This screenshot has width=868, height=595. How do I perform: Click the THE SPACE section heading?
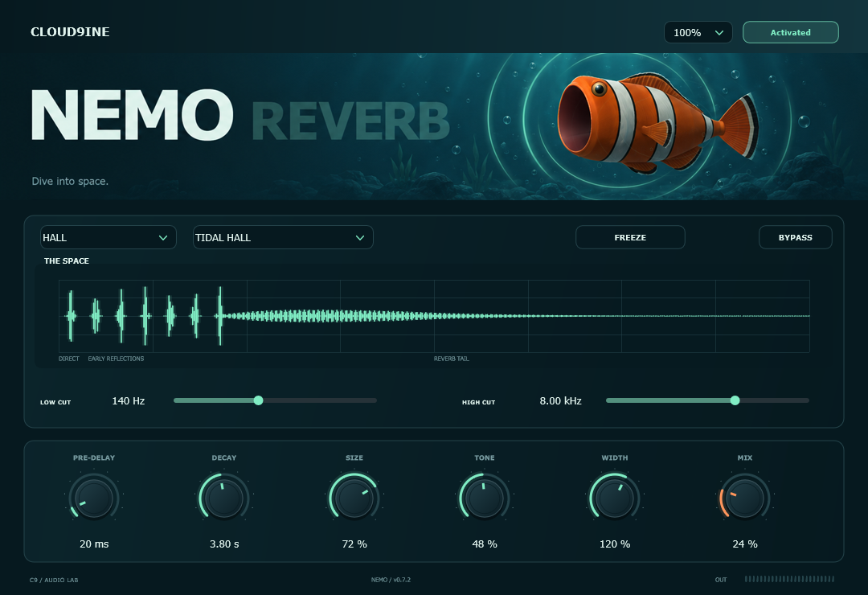(67, 261)
